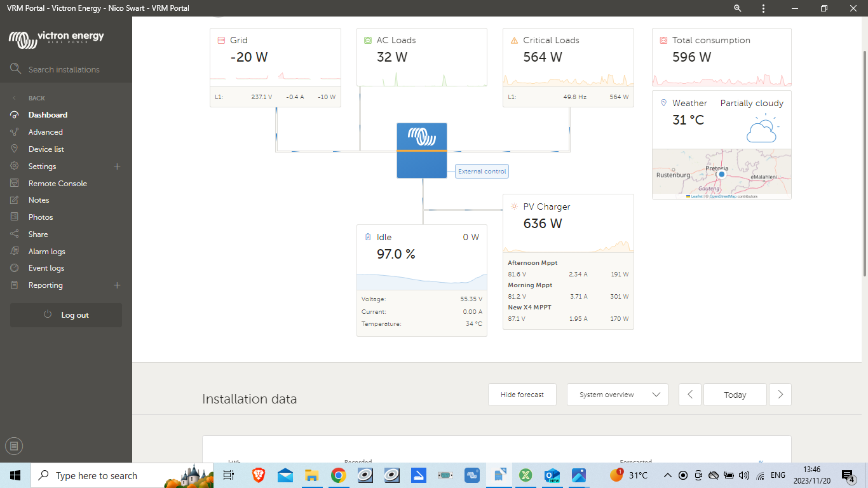
Task: Expand the Settings submenu plus
Action: (117, 166)
